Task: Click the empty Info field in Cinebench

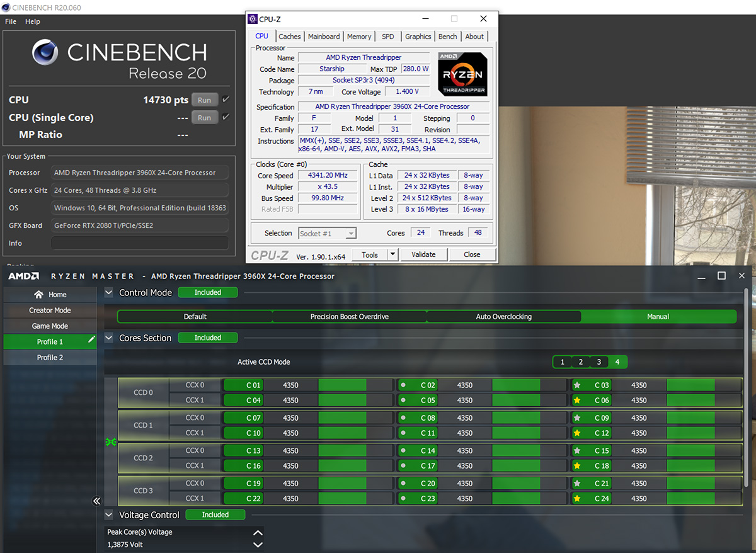Action: (x=140, y=243)
